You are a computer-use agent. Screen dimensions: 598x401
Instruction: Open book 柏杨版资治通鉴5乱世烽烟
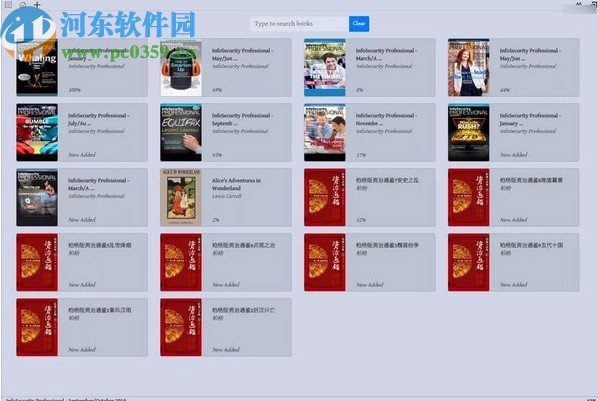coord(82,262)
